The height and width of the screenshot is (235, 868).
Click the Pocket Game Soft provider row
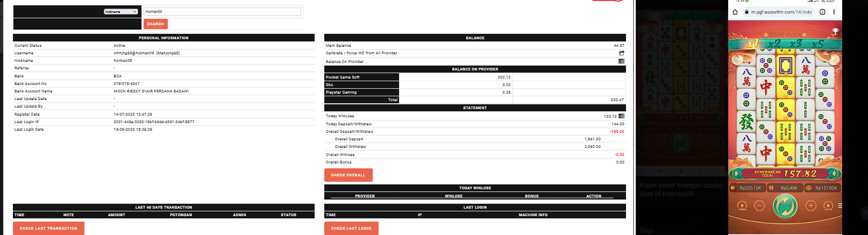coord(475,77)
